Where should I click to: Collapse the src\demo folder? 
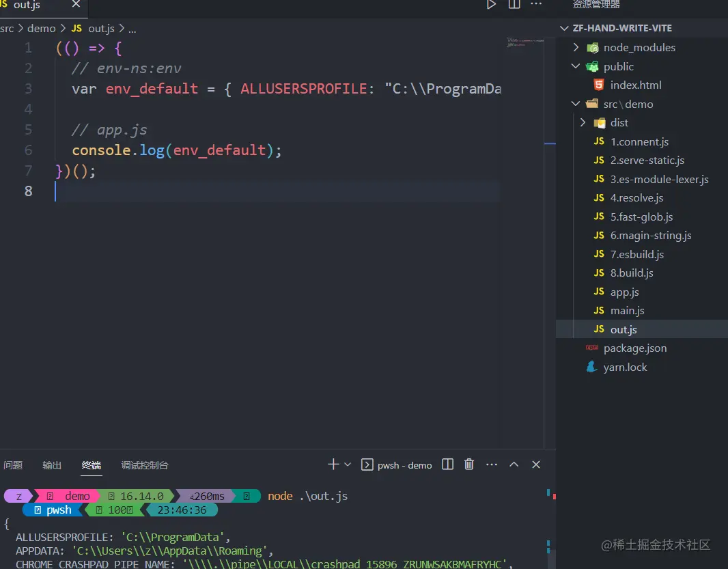point(576,104)
